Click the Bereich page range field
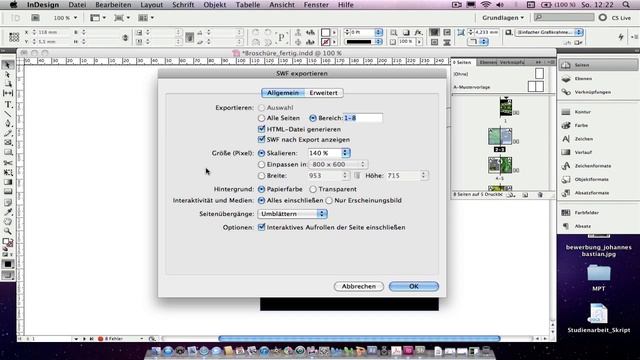640x360 pixels. click(362, 118)
